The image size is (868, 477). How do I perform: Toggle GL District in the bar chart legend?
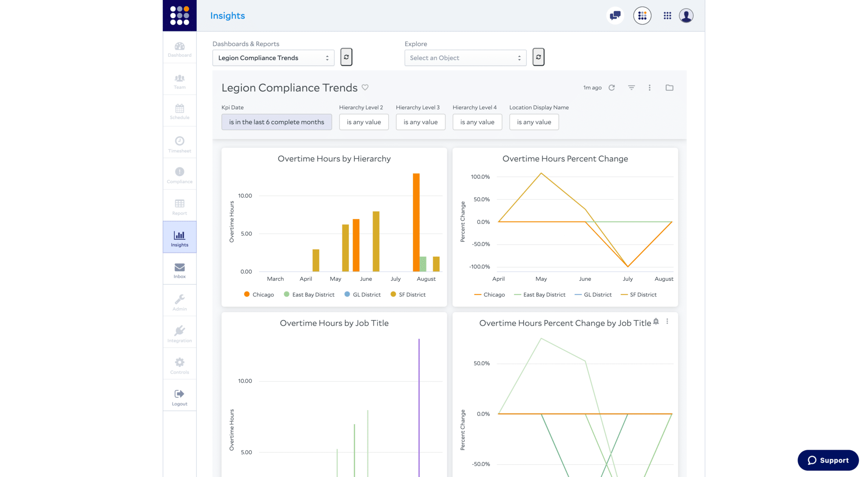363,294
